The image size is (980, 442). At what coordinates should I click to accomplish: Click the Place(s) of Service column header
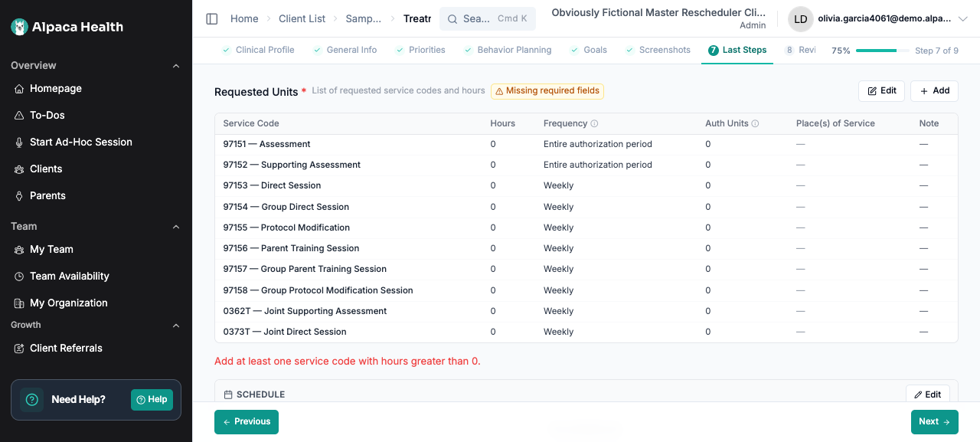(x=835, y=124)
